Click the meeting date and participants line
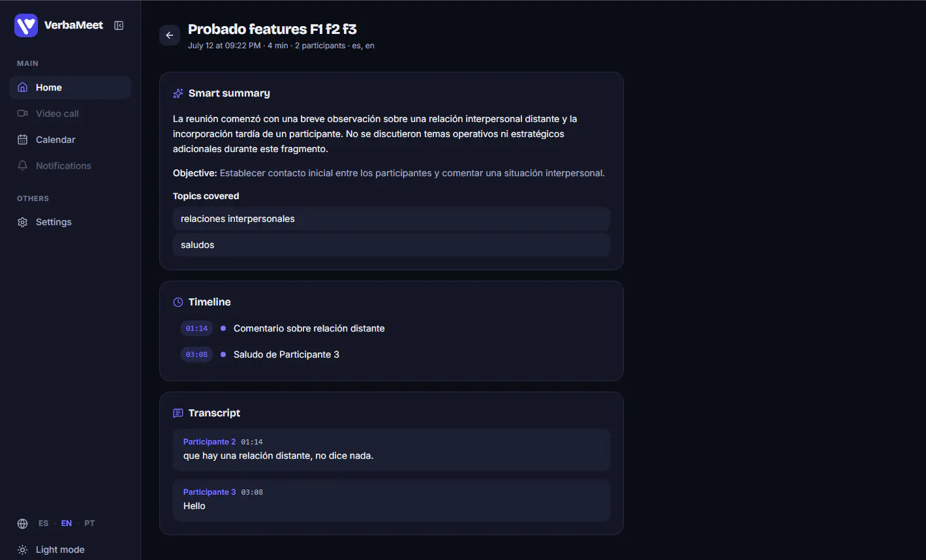Screen dimensions: 926x560 point(281,46)
